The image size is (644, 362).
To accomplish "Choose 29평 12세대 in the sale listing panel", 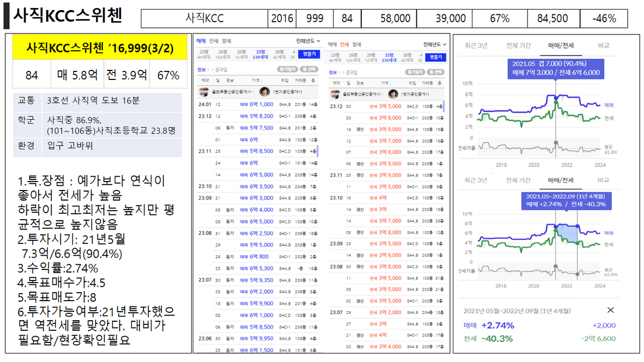I will click(x=242, y=55).
